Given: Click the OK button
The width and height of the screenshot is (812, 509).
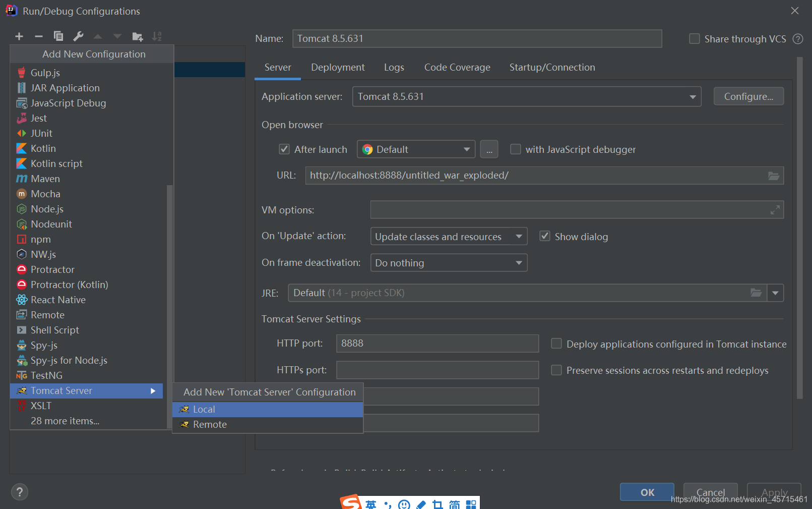Looking at the screenshot, I should (x=647, y=492).
